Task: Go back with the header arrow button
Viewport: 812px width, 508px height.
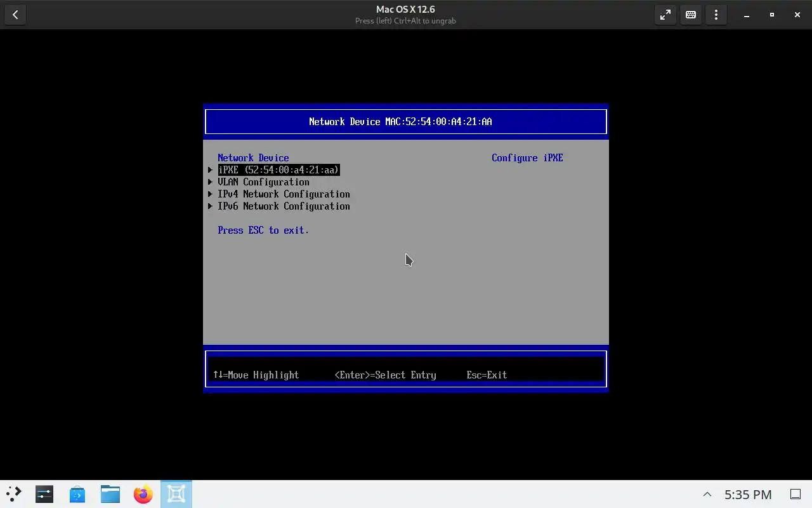Action: click(15, 15)
